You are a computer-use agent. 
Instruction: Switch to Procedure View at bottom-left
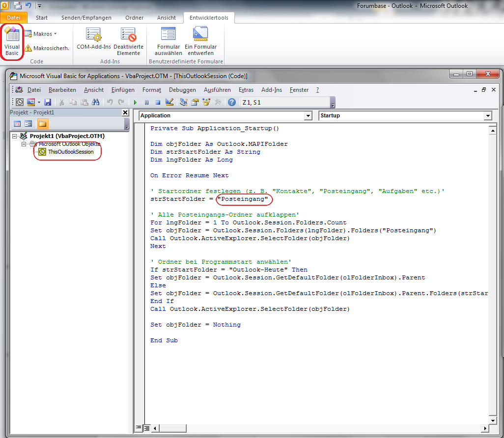(x=139, y=428)
